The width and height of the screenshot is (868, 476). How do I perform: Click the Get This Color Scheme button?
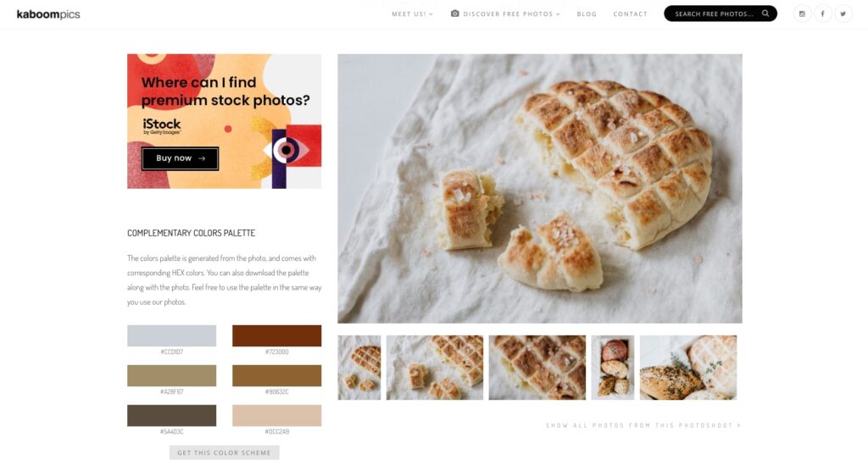tap(224, 452)
